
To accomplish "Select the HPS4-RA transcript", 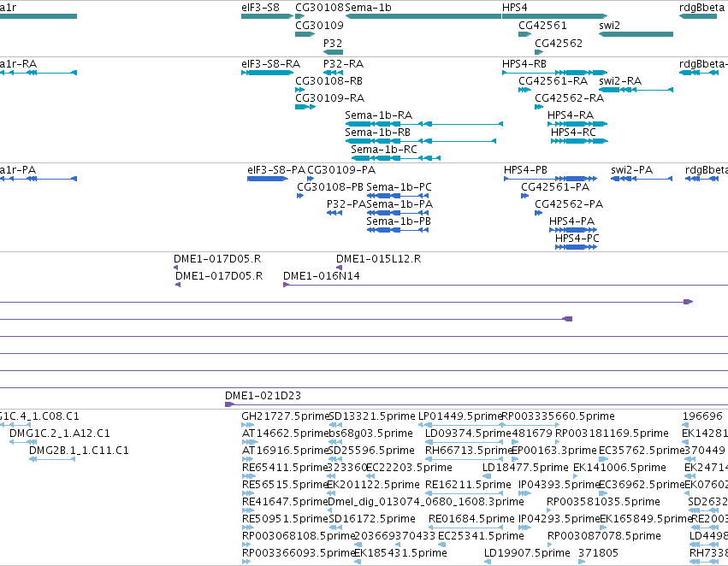I will pyautogui.click(x=577, y=124).
